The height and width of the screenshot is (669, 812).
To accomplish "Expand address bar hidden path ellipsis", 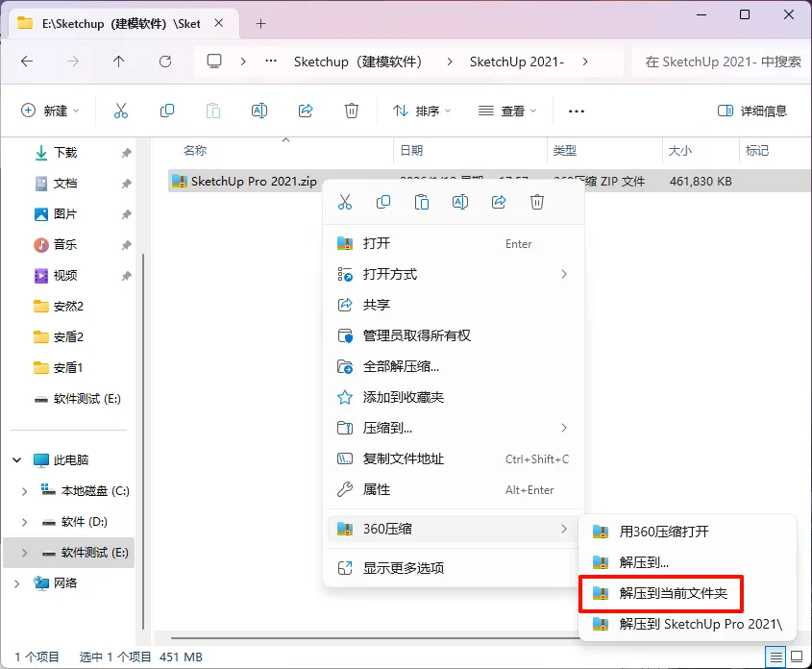I will 271,62.
